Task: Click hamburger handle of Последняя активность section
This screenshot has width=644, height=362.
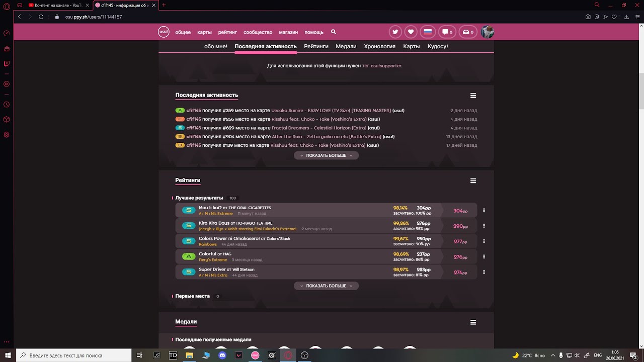Action: point(473,96)
